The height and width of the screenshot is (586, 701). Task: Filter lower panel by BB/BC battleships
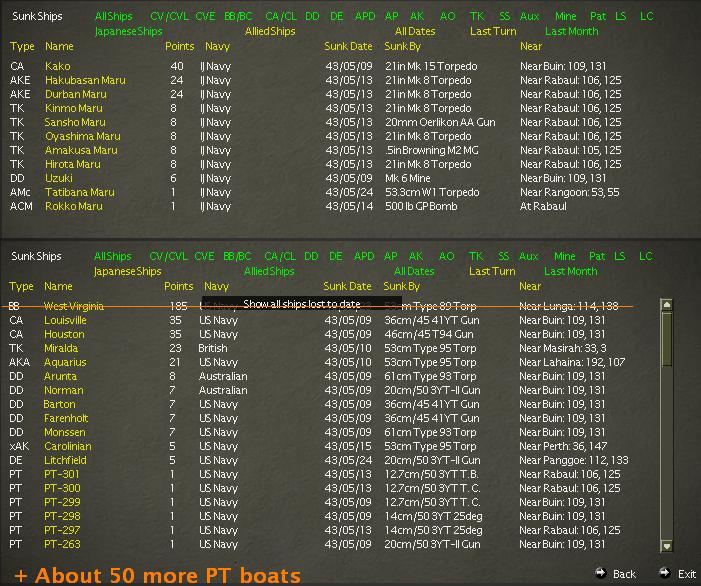237,256
